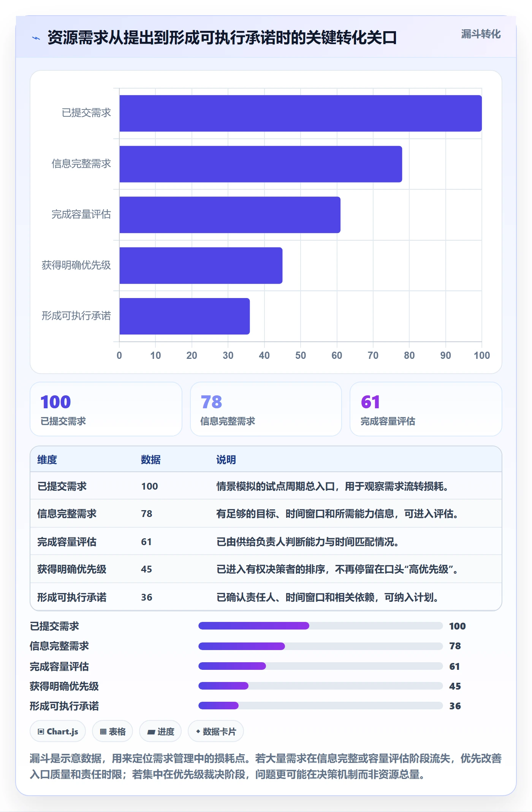This screenshot has height=812, width=532.
Task: Click description 已由供给负责人判断能力与时间匹配情况。
Action: click(308, 542)
